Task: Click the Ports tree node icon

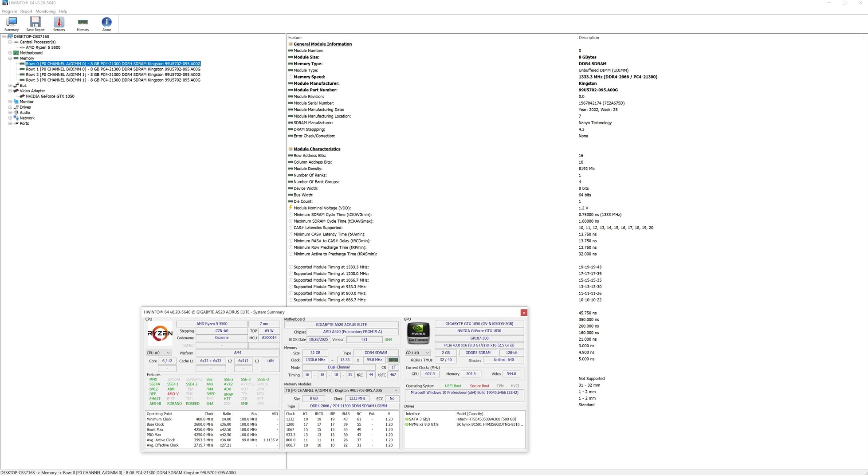Action: [16, 123]
